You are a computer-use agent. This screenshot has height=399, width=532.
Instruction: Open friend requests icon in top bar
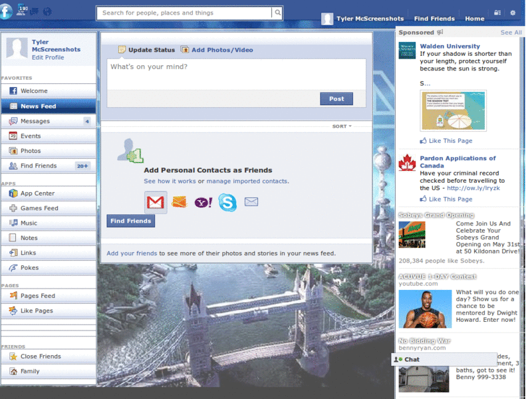pyautogui.click(x=22, y=10)
